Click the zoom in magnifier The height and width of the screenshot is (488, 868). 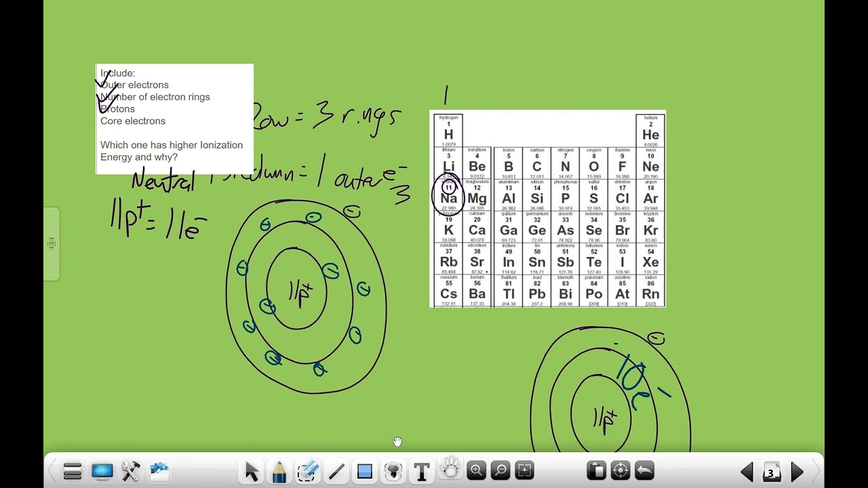pos(476,470)
